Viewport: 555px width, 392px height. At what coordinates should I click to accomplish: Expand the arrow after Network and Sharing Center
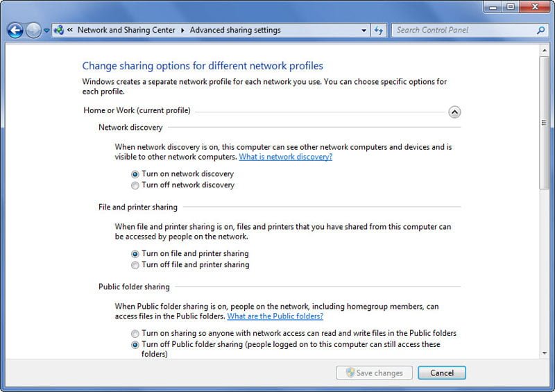pos(182,31)
